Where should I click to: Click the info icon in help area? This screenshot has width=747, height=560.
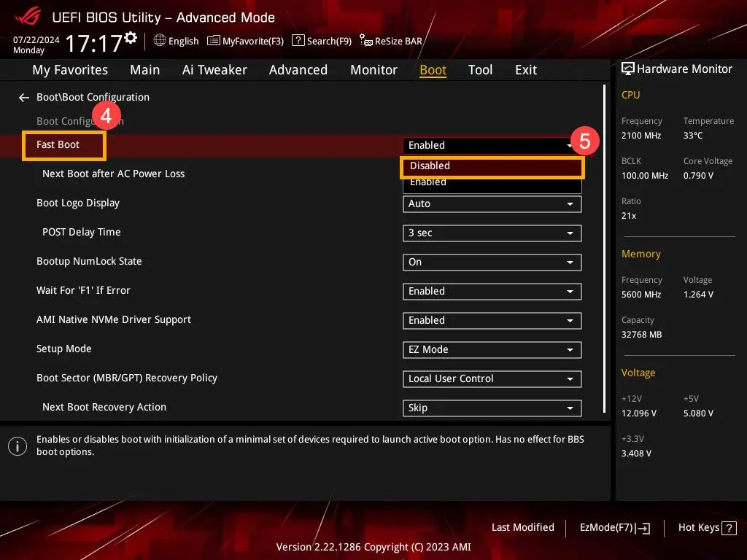click(x=18, y=446)
